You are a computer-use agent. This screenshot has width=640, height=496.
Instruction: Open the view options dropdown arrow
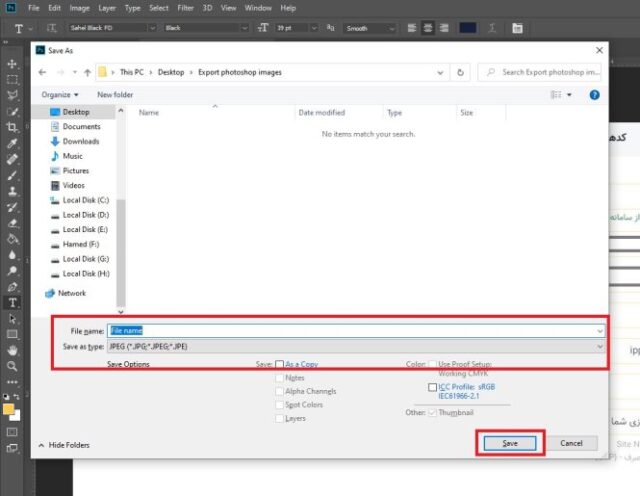(x=569, y=95)
